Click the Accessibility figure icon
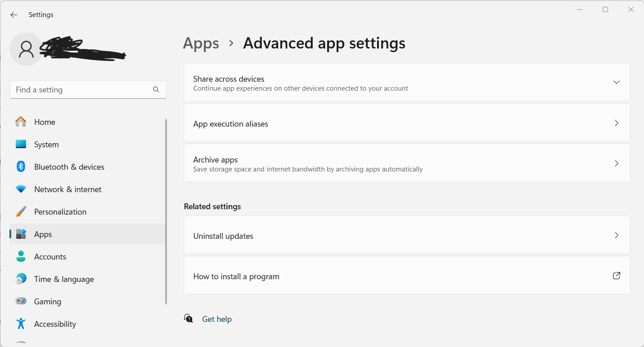 coord(21,324)
